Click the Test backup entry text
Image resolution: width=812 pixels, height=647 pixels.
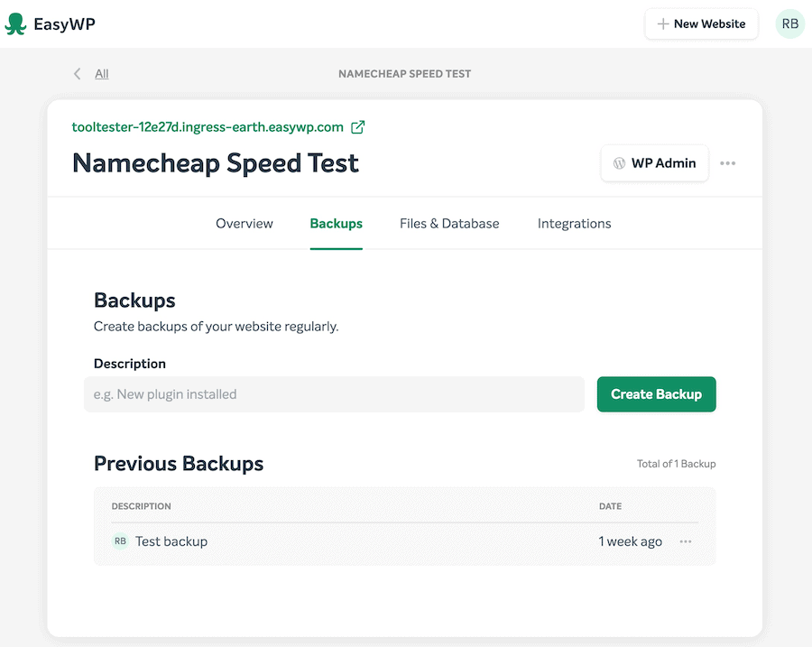(171, 541)
